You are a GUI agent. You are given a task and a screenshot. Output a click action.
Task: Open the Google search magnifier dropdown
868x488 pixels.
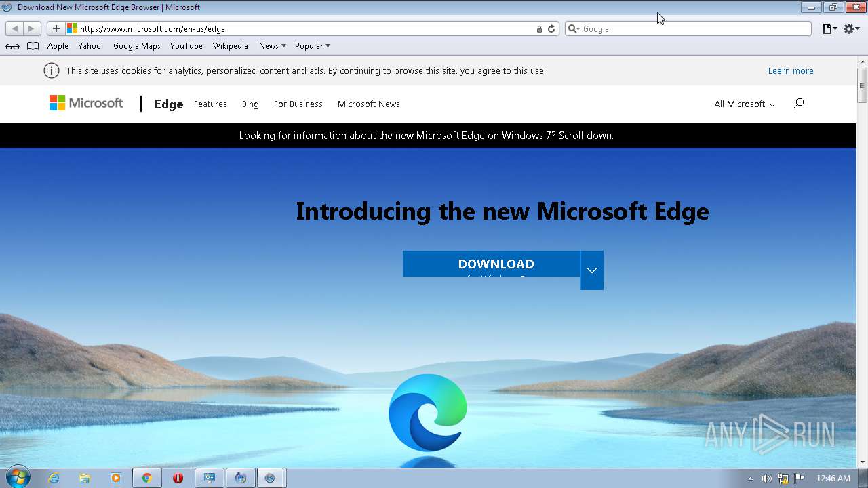pyautogui.click(x=574, y=28)
